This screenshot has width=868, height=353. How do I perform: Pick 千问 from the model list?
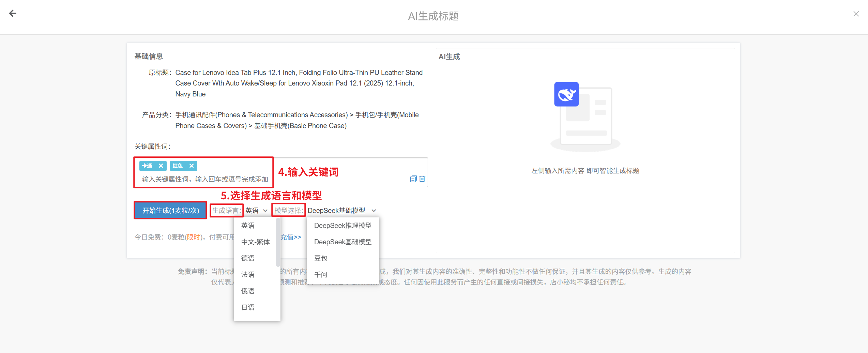click(321, 275)
